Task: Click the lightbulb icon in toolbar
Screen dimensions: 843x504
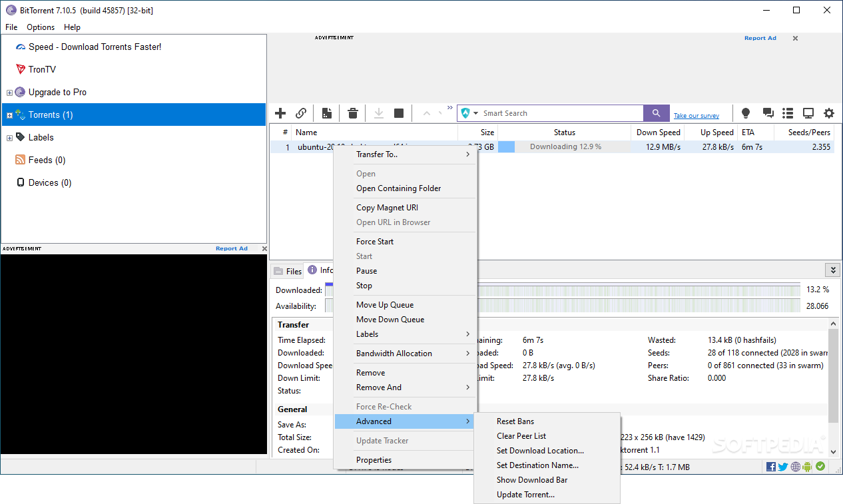Action: (x=746, y=113)
